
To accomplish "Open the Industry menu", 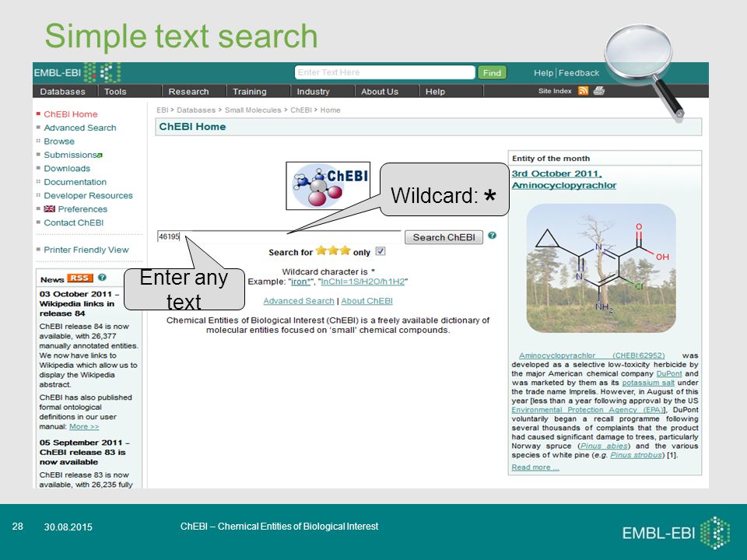I will pyautogui.click(x=313, y=92).
